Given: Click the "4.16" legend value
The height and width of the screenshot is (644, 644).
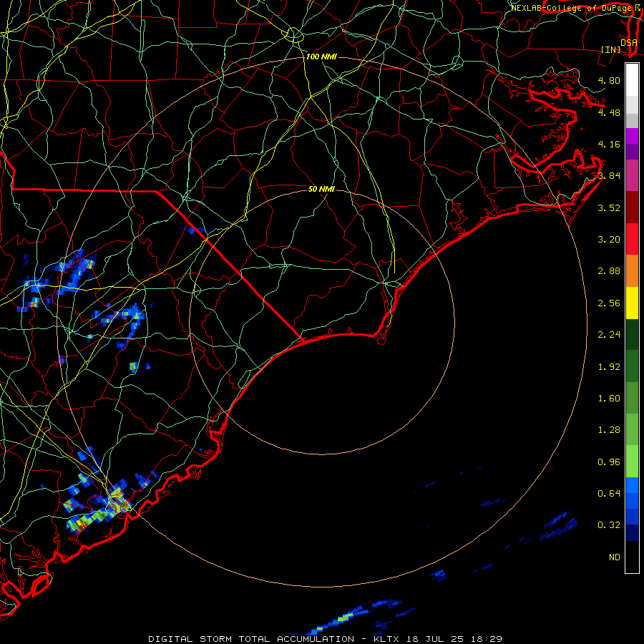Looking at the screenshot, I should pos(609,144).
